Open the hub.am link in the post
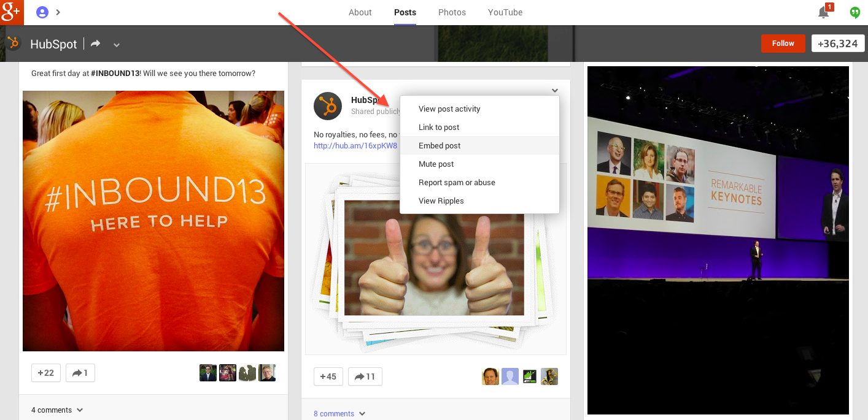Image resolution: width=868 pixels, height=420 pixels. pyautogui.click(x=355, y=145)
